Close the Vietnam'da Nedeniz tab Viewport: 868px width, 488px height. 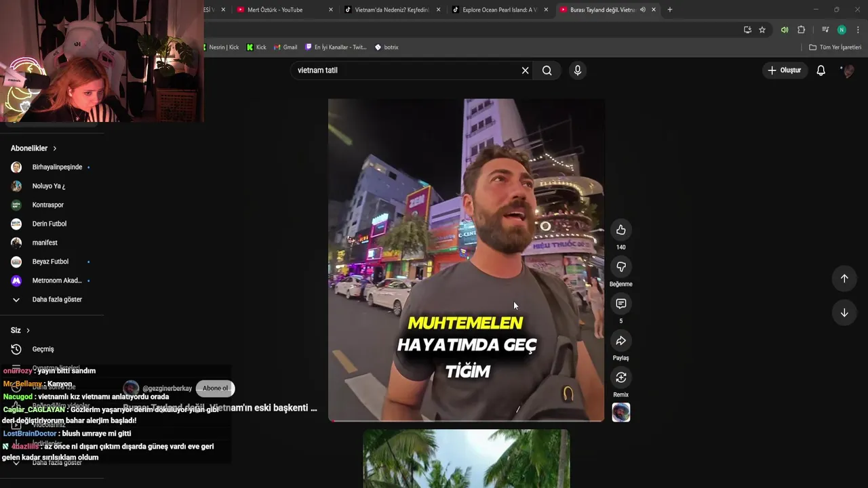(x=438, y=9)
